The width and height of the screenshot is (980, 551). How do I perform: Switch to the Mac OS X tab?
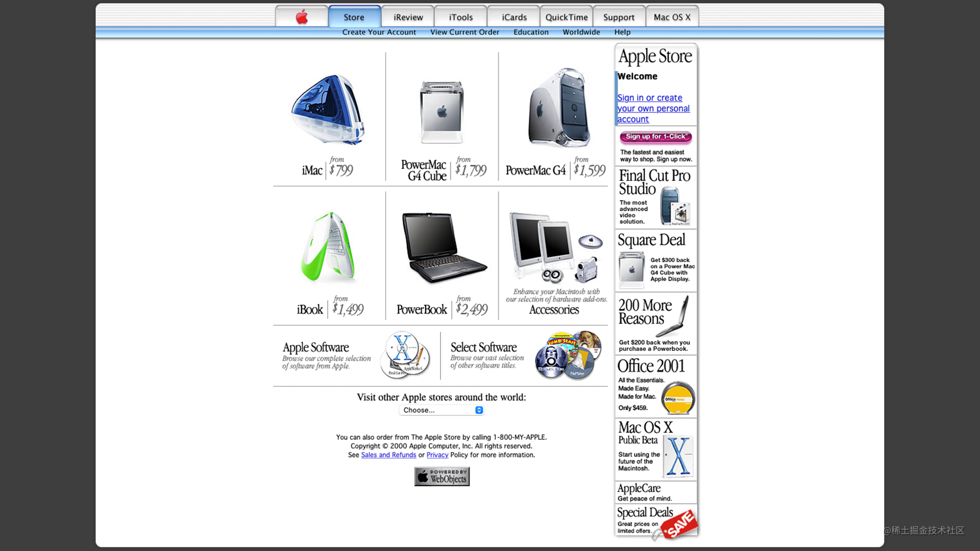(672, 16)
